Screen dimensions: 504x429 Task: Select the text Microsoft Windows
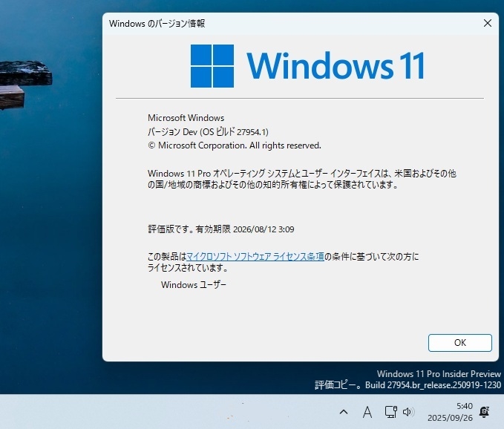pos(186,118)
